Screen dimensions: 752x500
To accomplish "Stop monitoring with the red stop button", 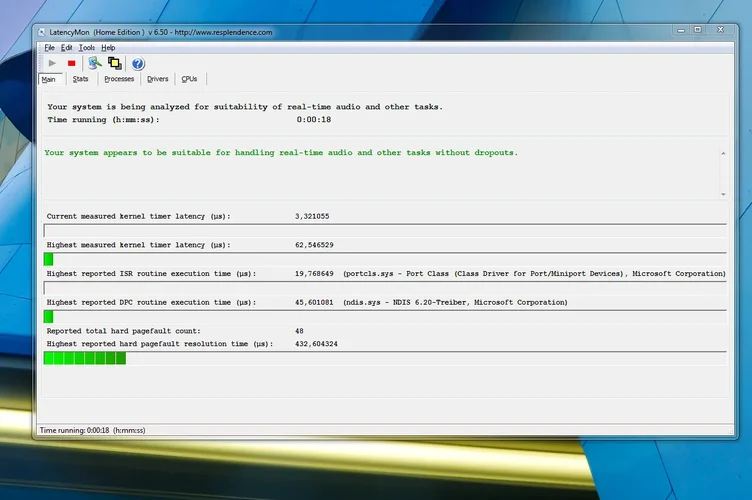I will pyautogui.click(x=71, y=63).
